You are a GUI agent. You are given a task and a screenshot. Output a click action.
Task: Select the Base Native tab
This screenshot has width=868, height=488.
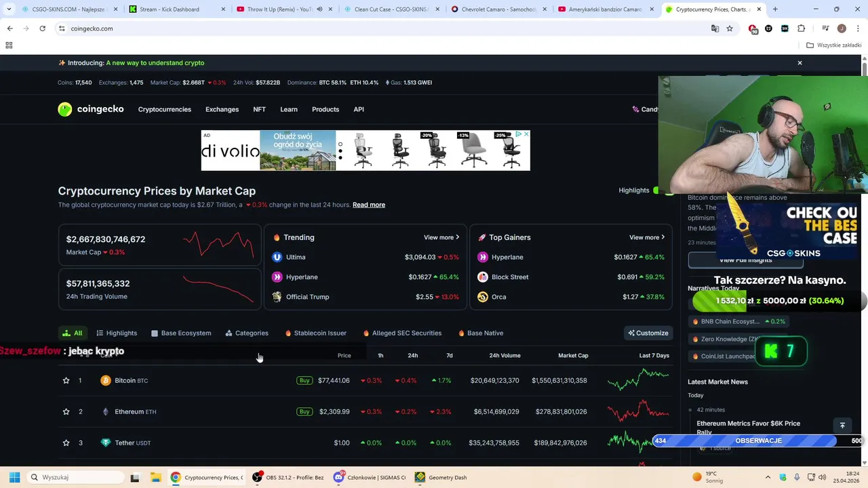[x=481, y=333]
